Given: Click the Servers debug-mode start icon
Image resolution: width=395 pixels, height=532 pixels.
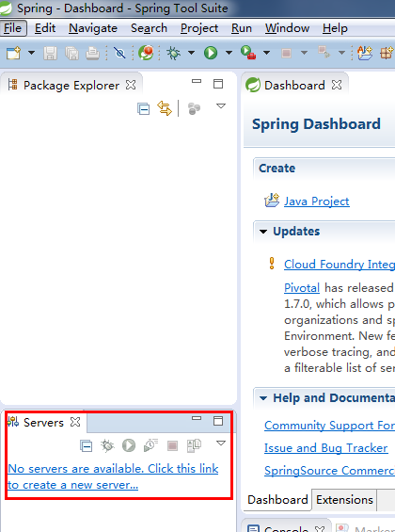Looking at the screenshot, I should click(108, 445).
